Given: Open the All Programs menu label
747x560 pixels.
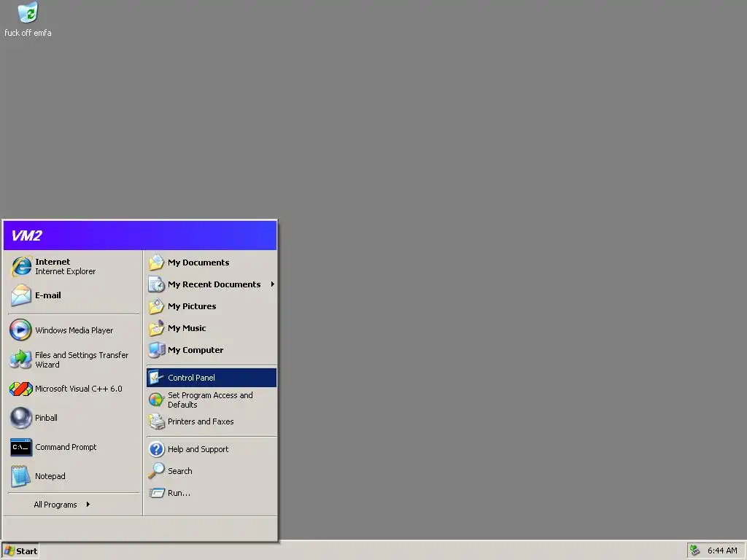Looking at the screenshot, I should [x=55, y=505].
